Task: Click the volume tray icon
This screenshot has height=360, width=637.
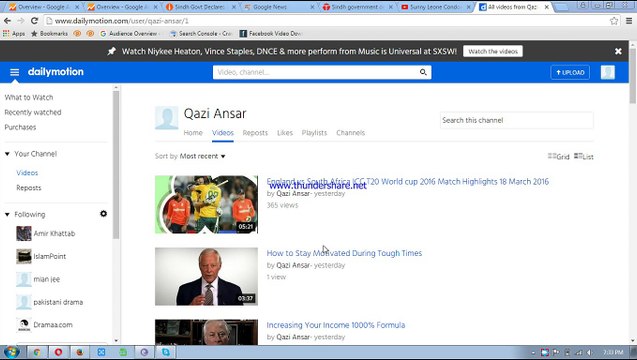Action: pos(589,352)
